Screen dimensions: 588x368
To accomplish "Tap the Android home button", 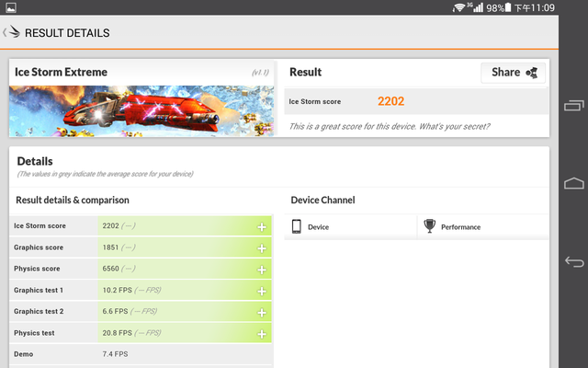I will [573, 183].
